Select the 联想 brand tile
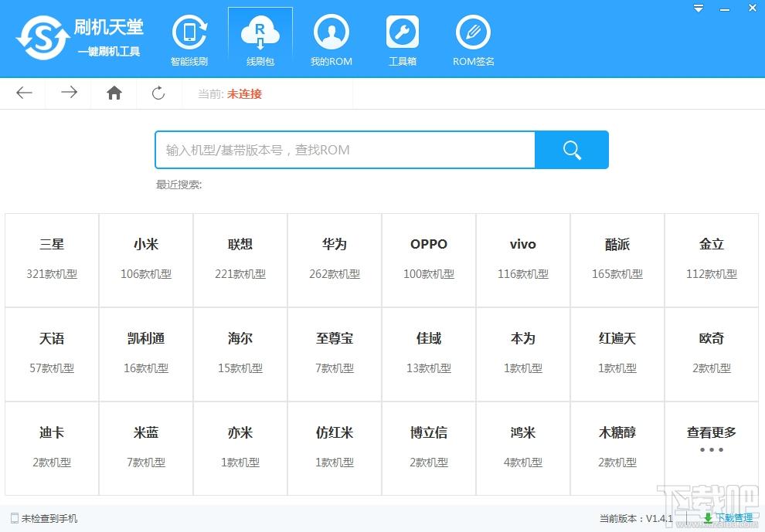The width and height of the screenshot is (765, 532). [x=240, y=260]
